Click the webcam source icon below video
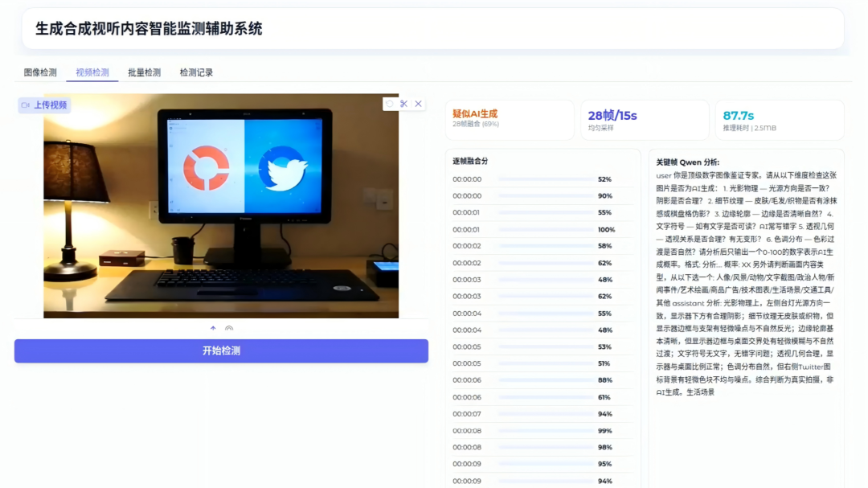Screen dimensions: 868x488 229,329
